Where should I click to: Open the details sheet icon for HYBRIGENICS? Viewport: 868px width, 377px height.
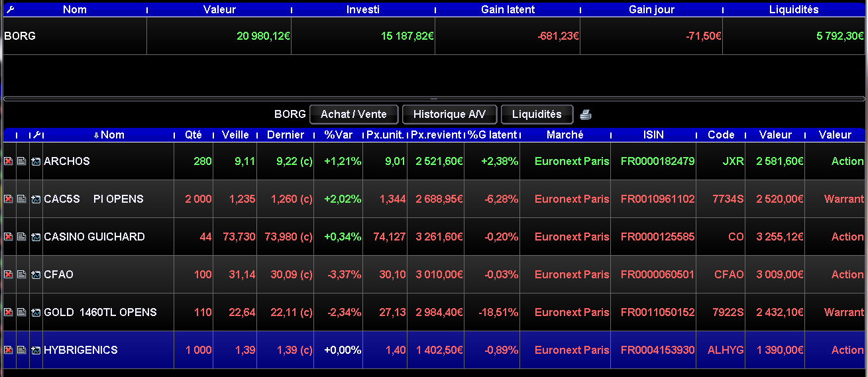[22, 350]
